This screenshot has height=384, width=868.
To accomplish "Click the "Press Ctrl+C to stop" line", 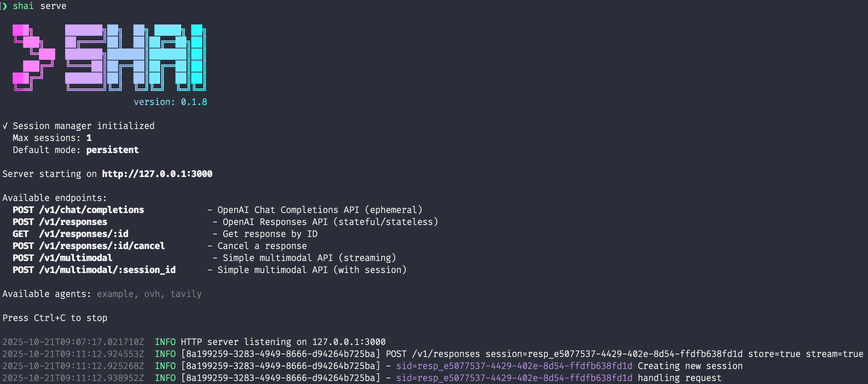I will pos(55,318).
